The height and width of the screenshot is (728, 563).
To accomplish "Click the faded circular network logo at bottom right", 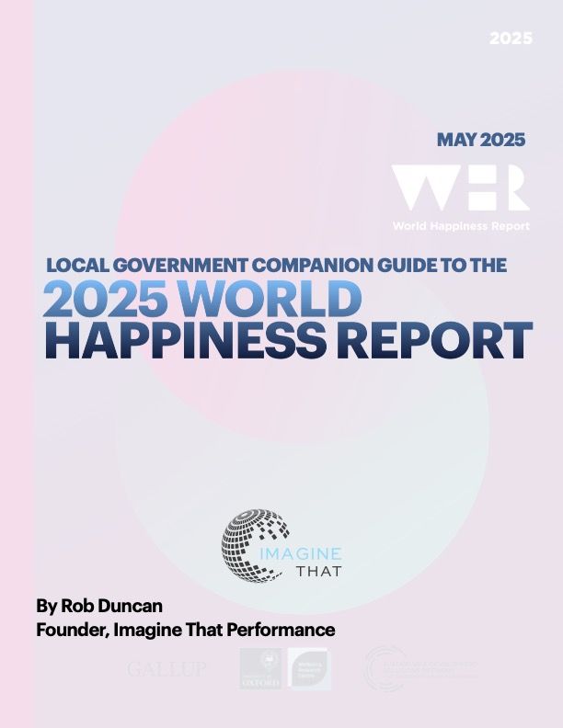I will click(420, 668).
